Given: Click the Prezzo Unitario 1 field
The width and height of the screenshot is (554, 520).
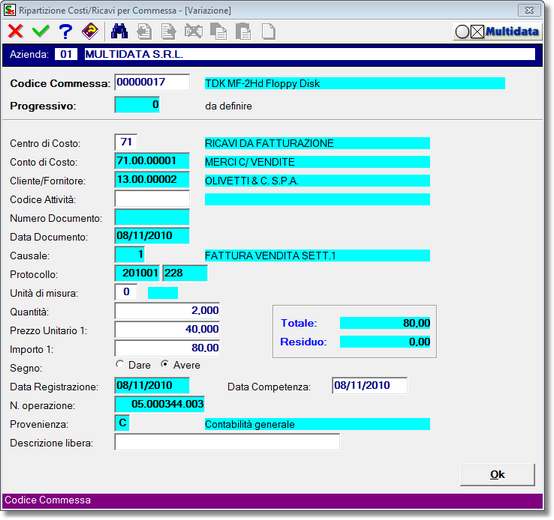Looking at the screenshot, I should [167, 329].
